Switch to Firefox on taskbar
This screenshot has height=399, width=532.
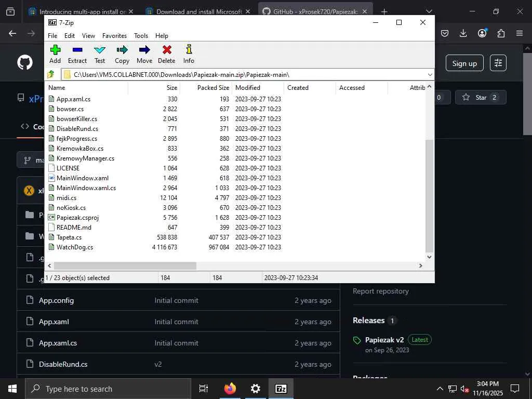pos(230,389)
